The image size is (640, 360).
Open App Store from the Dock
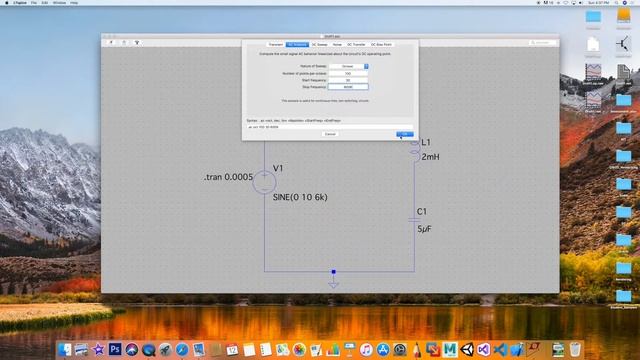pos(383,350)
